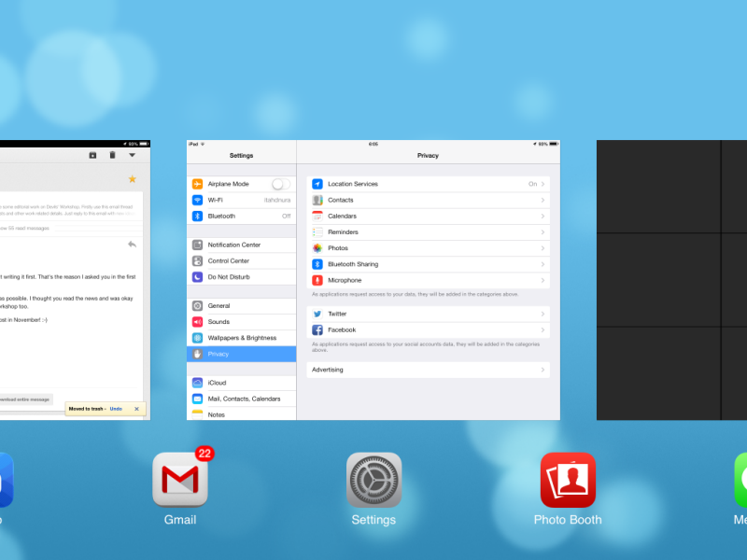Switch to the Gmail app preview card
This screenshot has width=747, height=560.
76,280
